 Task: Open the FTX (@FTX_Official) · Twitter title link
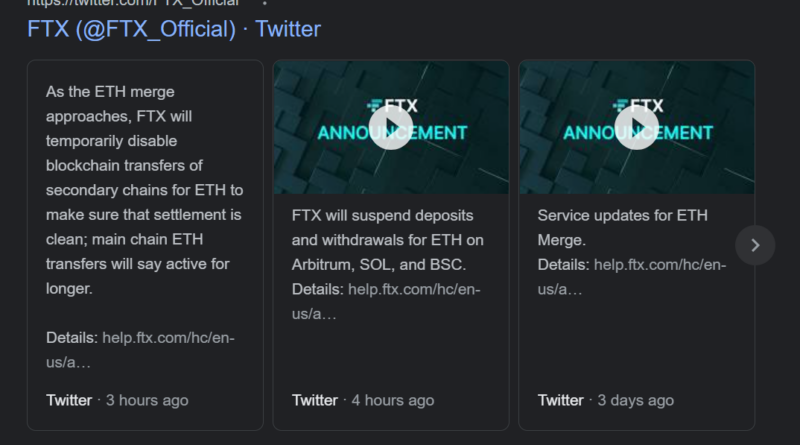(174, 29)
